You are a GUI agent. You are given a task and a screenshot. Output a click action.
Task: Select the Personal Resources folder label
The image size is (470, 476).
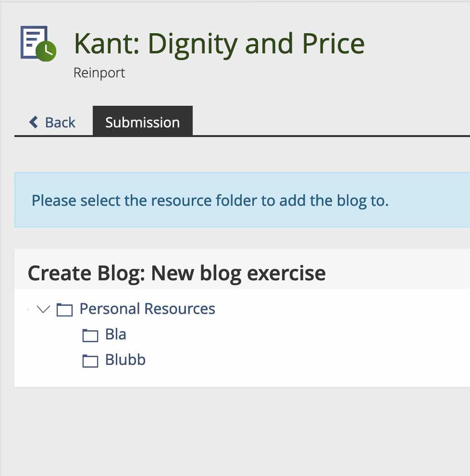(x=147, y=309)
